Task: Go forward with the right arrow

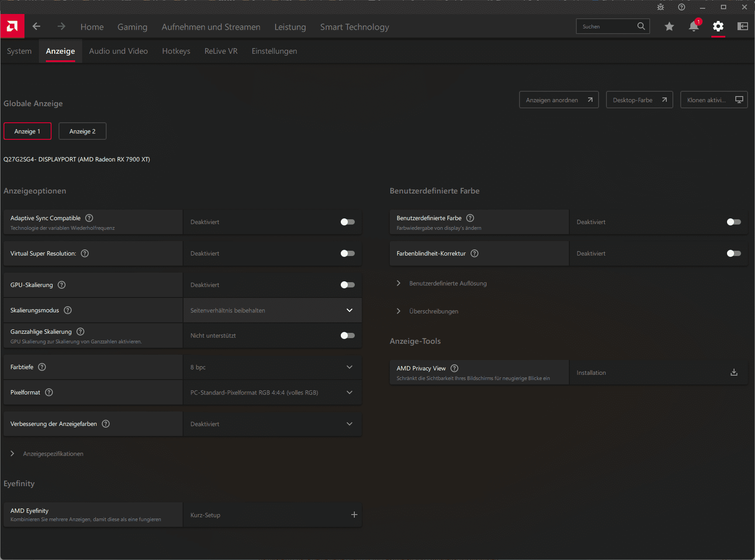Action: pyautogui.click(x=61, y=27)
